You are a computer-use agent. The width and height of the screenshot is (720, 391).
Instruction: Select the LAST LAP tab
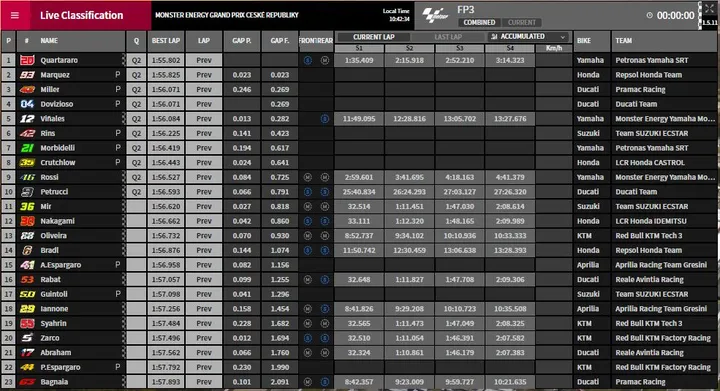tap(448, 37)
